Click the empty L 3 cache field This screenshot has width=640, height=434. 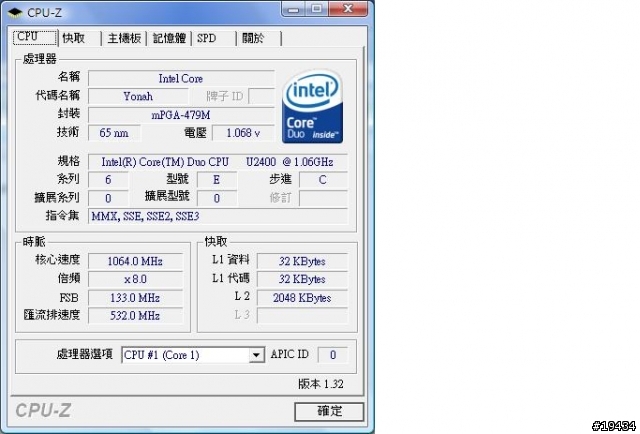tap(302, 316)
